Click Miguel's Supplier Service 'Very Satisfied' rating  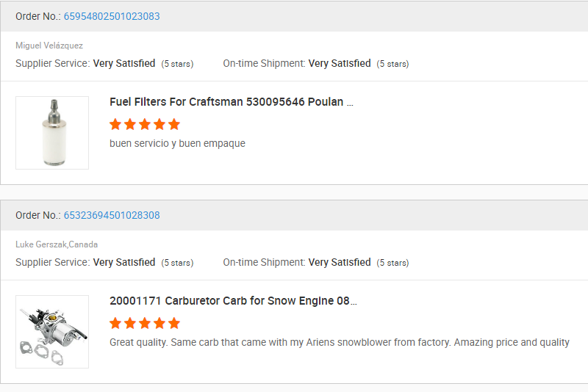124,63
